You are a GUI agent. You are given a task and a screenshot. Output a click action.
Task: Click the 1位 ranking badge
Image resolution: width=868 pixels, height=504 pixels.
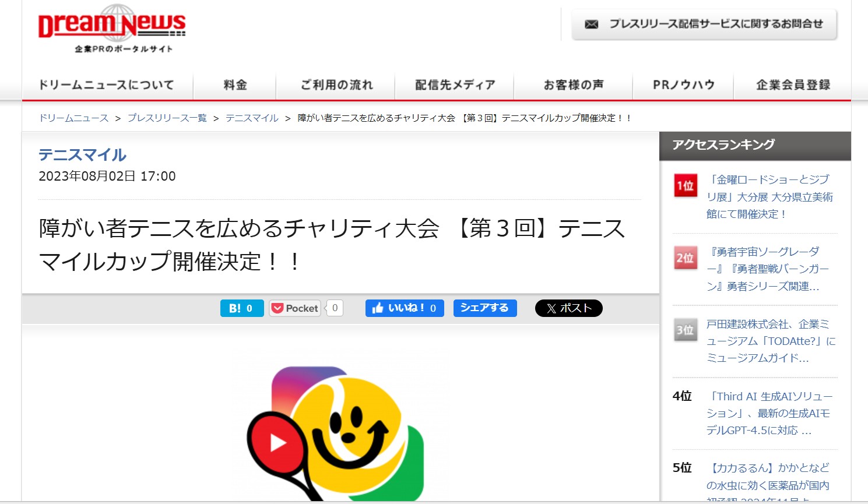[685, 186]
